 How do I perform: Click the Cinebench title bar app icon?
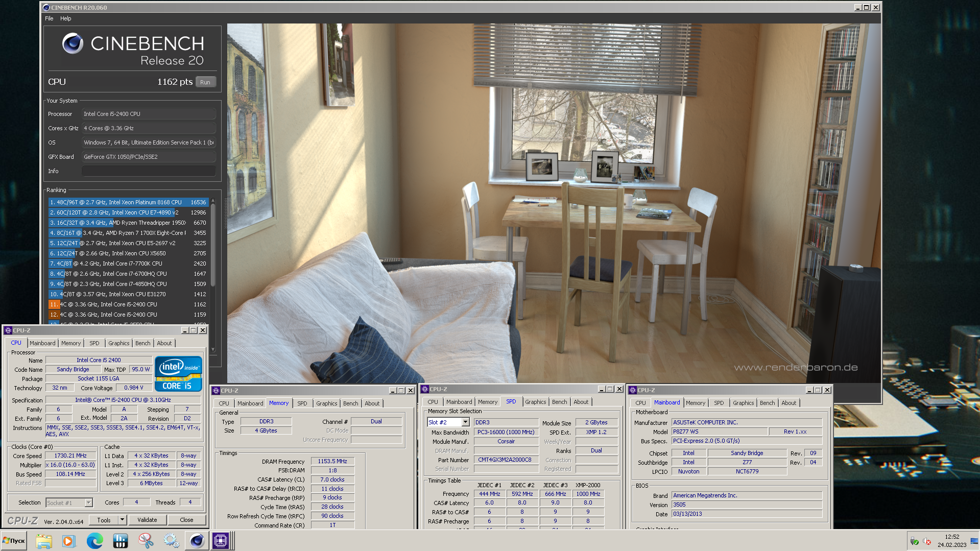click(46, 8)
